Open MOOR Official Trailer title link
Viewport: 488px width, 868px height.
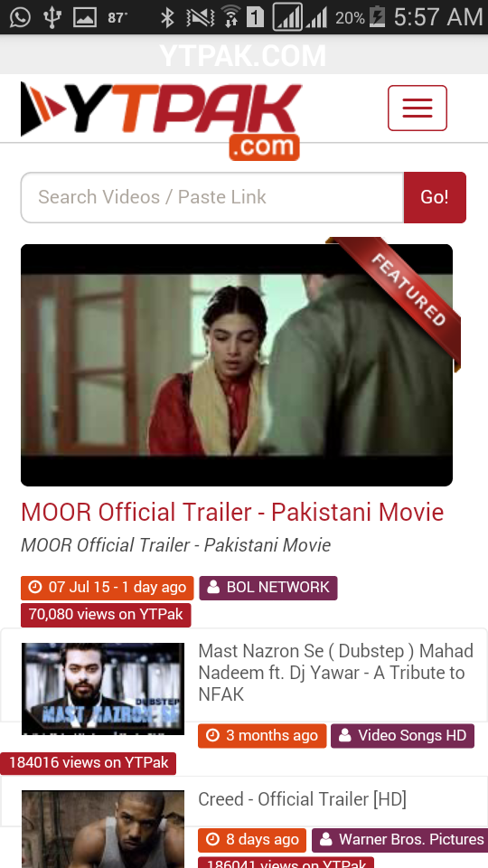[x=232, y=512]
